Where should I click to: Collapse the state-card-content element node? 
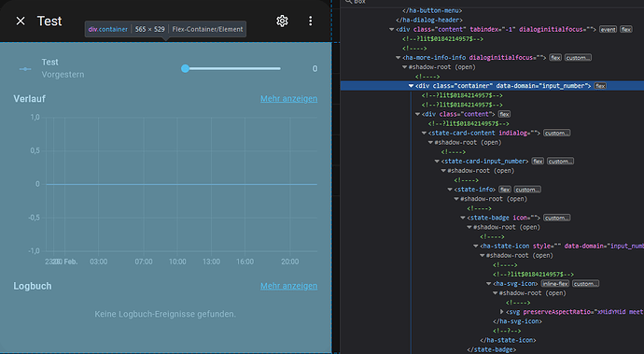[x=424, y=134]
